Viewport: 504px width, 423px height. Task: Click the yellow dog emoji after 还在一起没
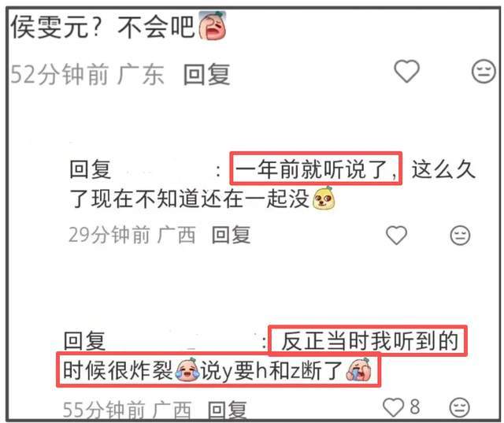(324, 198)
